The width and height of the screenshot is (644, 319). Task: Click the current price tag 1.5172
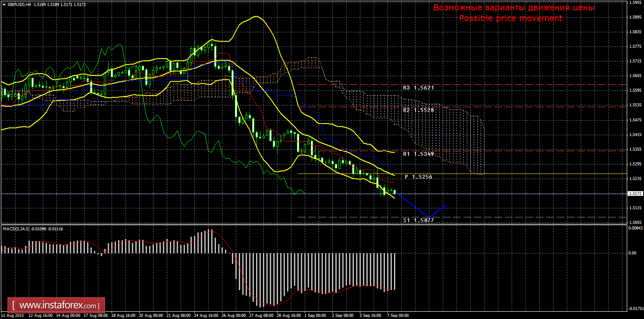[x=635, y=194]
